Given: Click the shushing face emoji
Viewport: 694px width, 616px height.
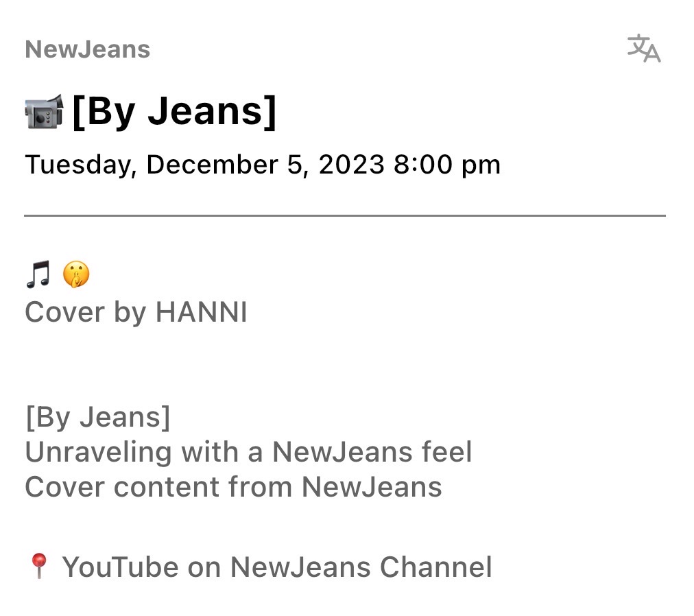Looking at the screenshot, I should 76,274.
